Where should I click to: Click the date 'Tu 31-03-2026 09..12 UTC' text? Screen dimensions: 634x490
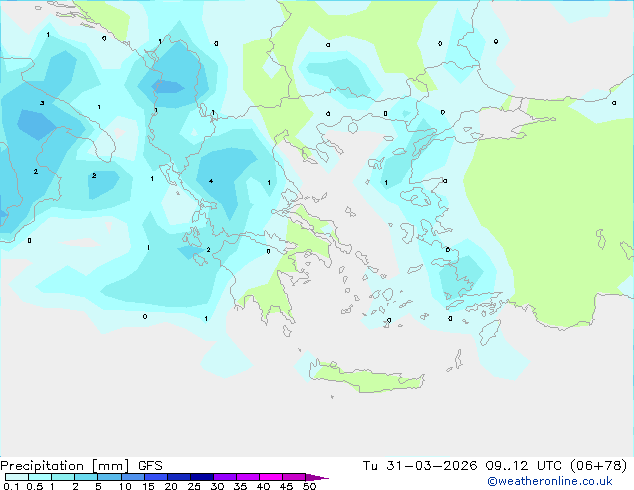[464, 466]
